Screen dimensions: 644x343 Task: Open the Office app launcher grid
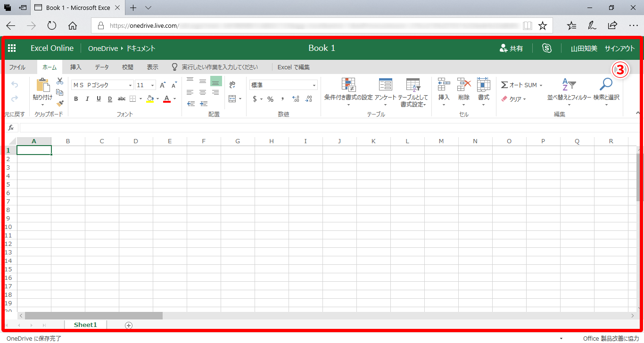click(x=12, y=48)
